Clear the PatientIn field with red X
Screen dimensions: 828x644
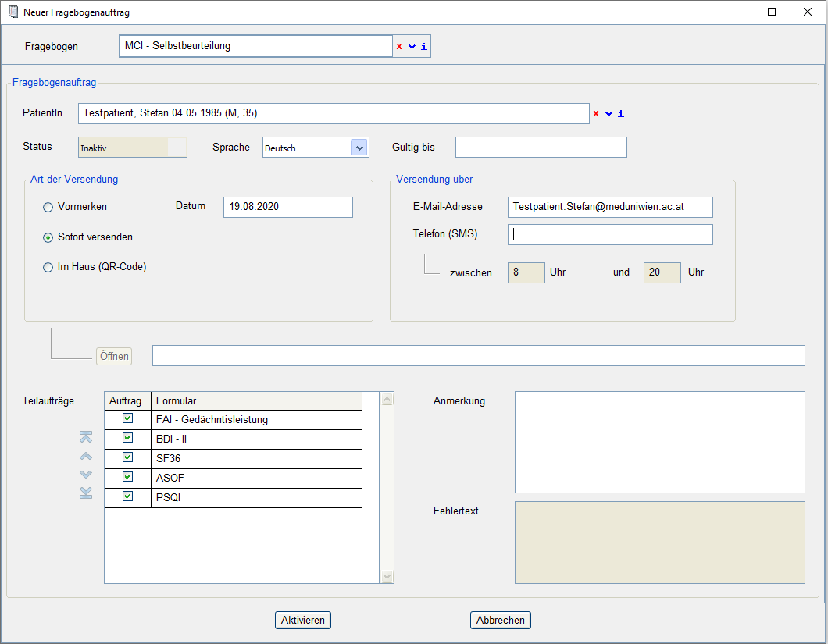pyautogui.click(x=596, y=114)
